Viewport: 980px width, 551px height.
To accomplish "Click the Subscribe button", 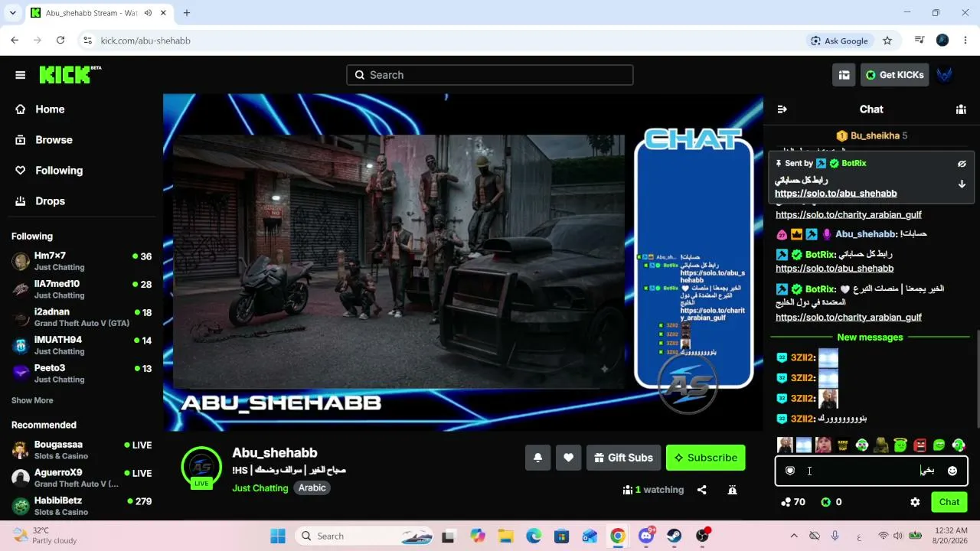I will (x=706, y=458).
